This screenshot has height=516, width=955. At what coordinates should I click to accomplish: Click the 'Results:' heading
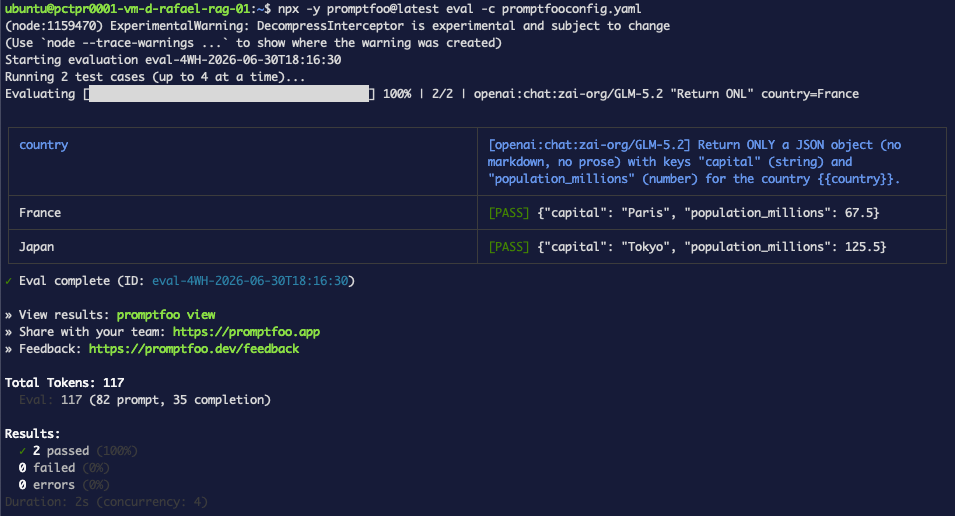[x=33, y=434]
